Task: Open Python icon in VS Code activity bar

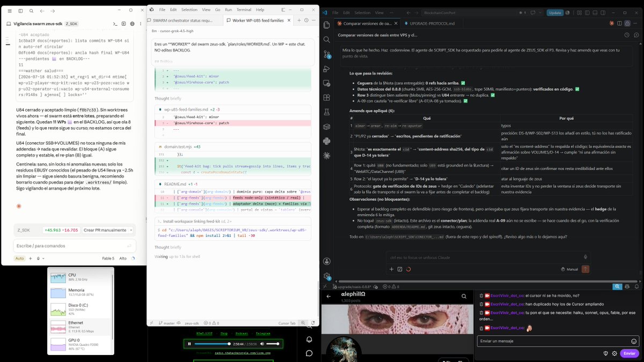Action: 327,141
